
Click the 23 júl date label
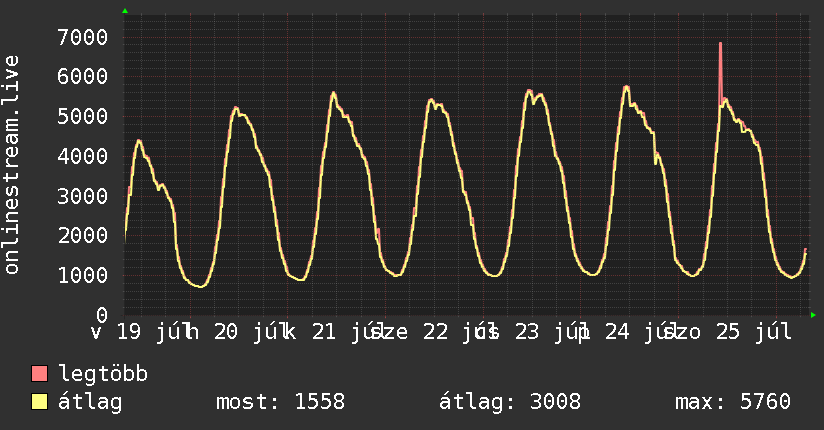click(x=550, y=332)
